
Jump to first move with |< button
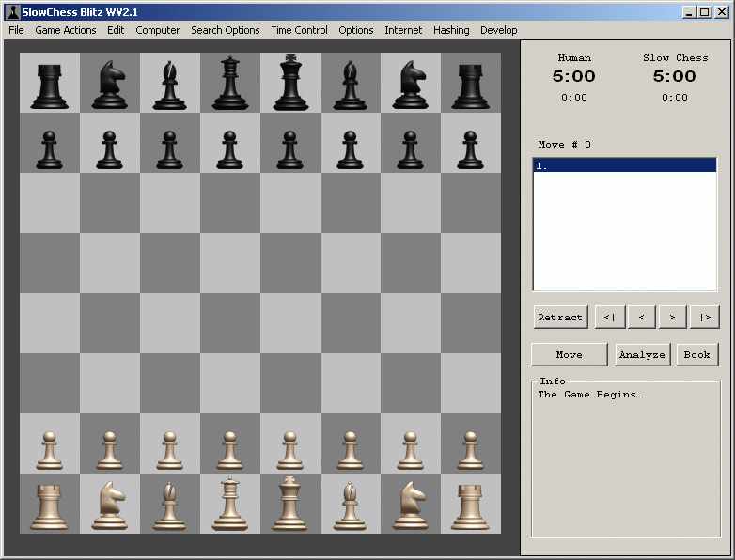[609, 317]
